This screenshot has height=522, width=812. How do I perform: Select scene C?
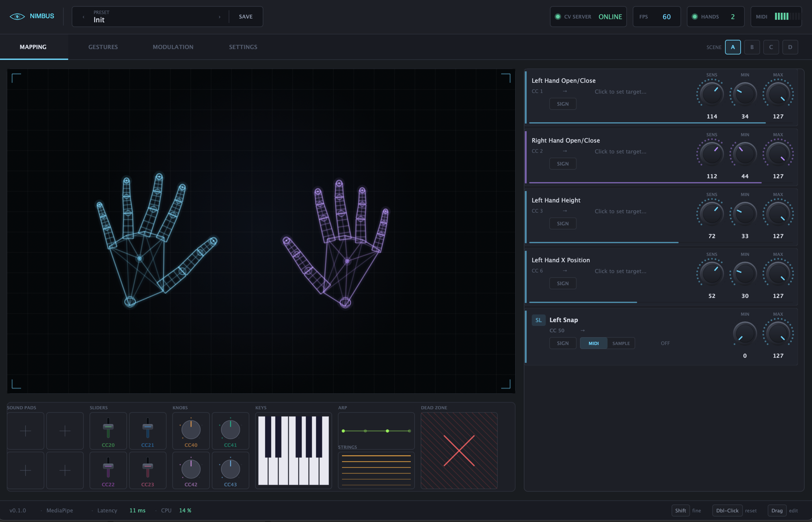[x=771, y=47]
